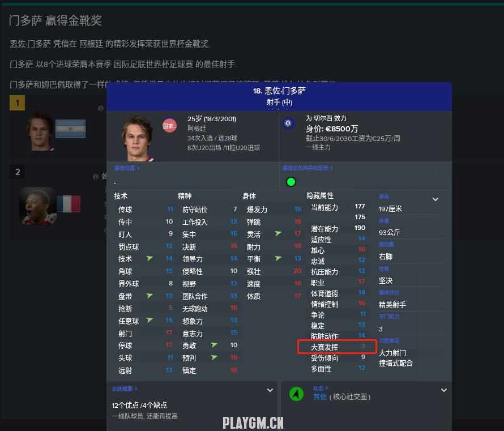Click the player name header bar

[x=279, y=96]
